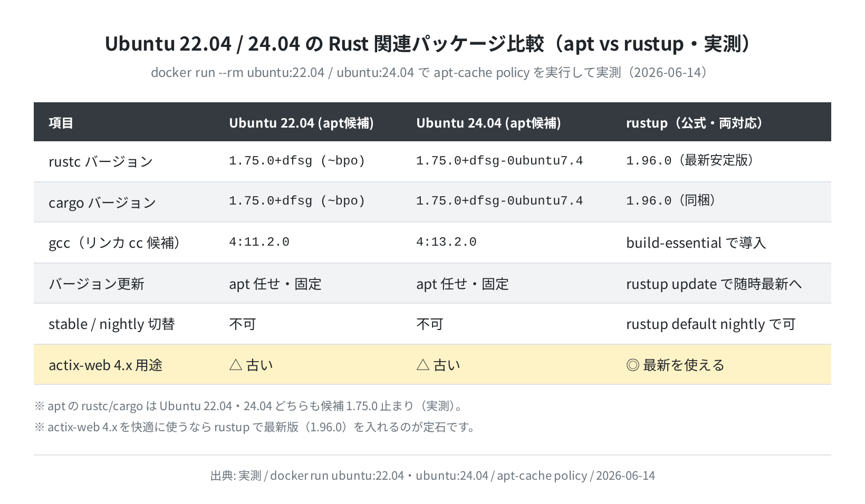This screenshot has width=865, height=504.
Task: Click the cargo バージョン row label
Action: 102,202
